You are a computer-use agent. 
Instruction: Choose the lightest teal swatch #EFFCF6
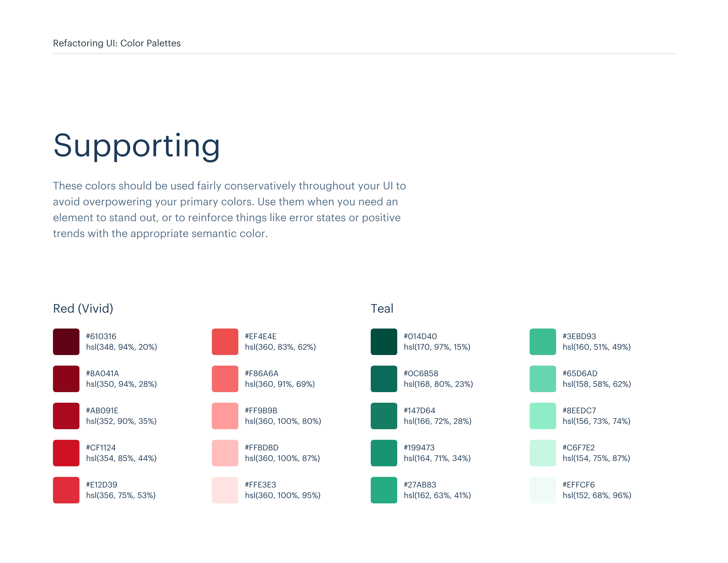coord(543,490)
